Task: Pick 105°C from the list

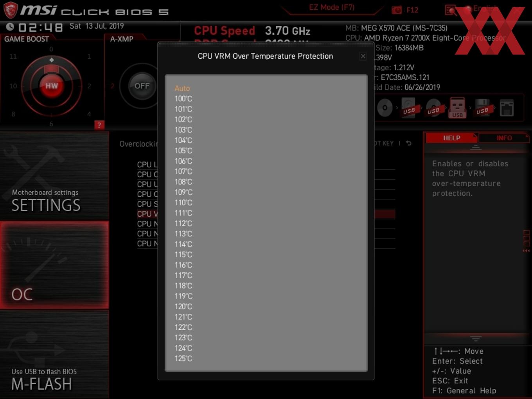Action: pos(183,151)
